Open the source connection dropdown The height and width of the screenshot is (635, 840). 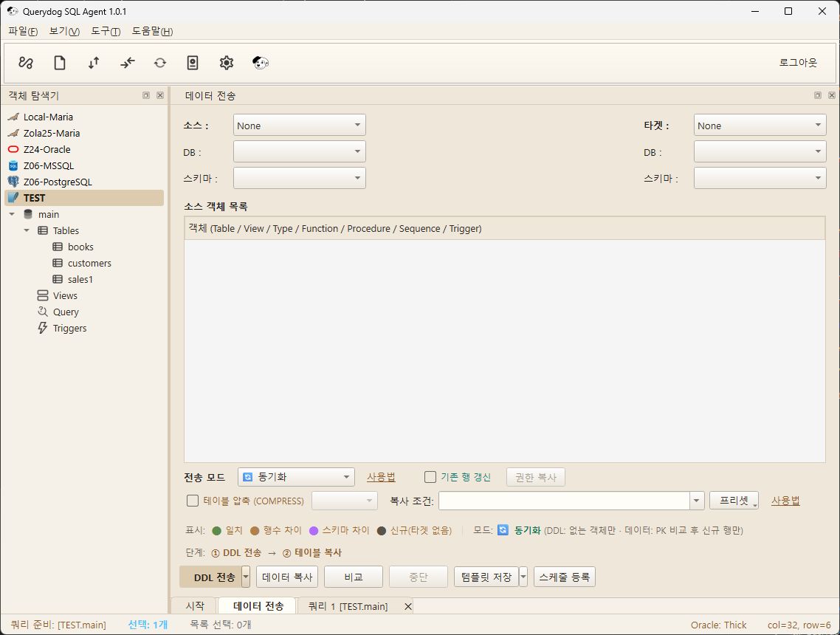[x=300, y=125]
